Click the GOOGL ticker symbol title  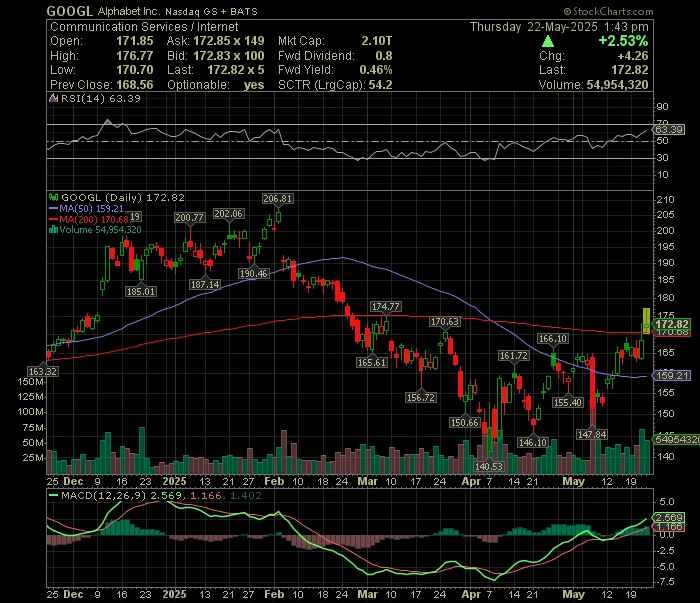tap(70, 11)
